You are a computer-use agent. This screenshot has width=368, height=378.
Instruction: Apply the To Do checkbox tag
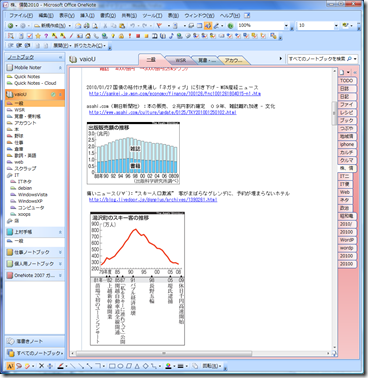29,36
